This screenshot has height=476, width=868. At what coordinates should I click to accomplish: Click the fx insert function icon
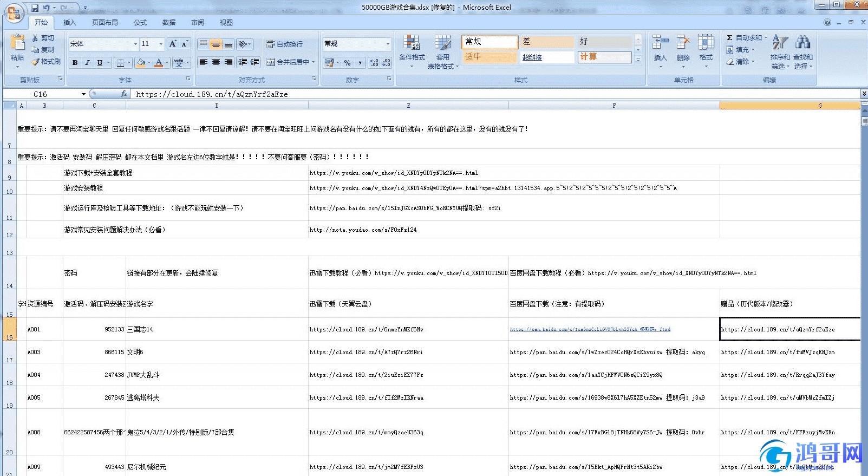point(124,94)
